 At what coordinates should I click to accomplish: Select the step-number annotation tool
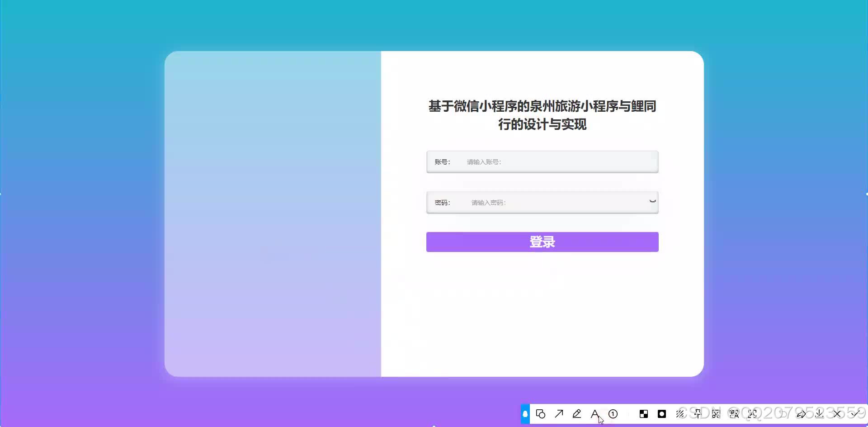click(613, 414)
